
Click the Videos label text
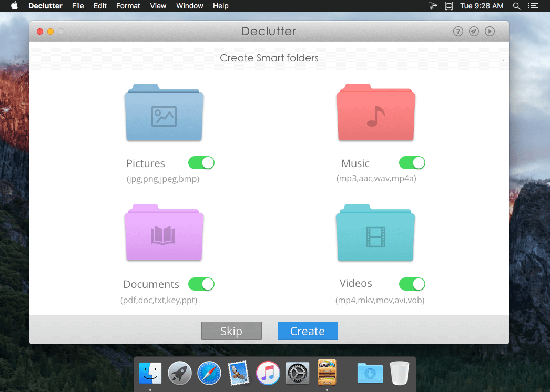tap(355, 283)
